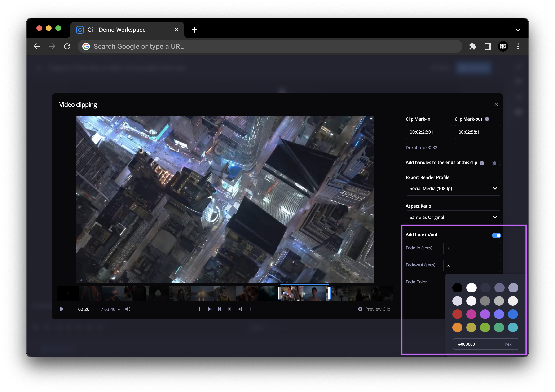This screenshot has height=392, width=555.
Task: Click the right mark-out handle on the timeline
Action: click(x=329, y=293)
